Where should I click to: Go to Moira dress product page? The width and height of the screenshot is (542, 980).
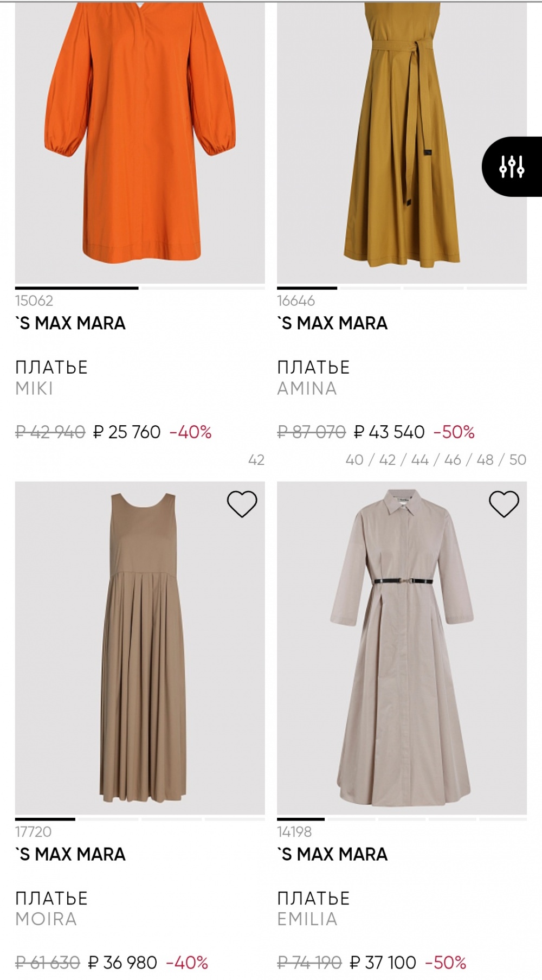46,919
